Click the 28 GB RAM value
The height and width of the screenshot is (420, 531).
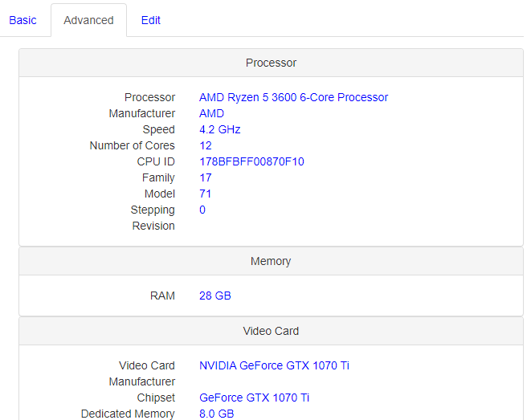pos(215,296)
